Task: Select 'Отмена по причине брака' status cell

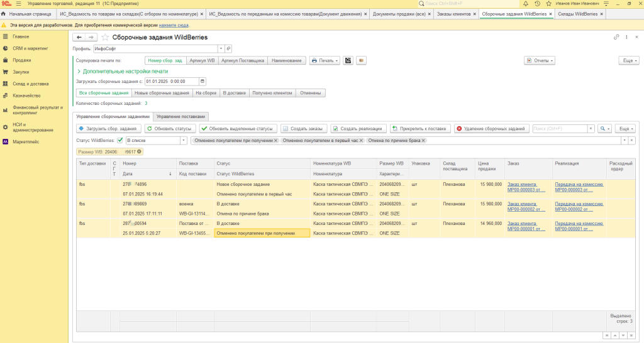Action: click(262, 214)
